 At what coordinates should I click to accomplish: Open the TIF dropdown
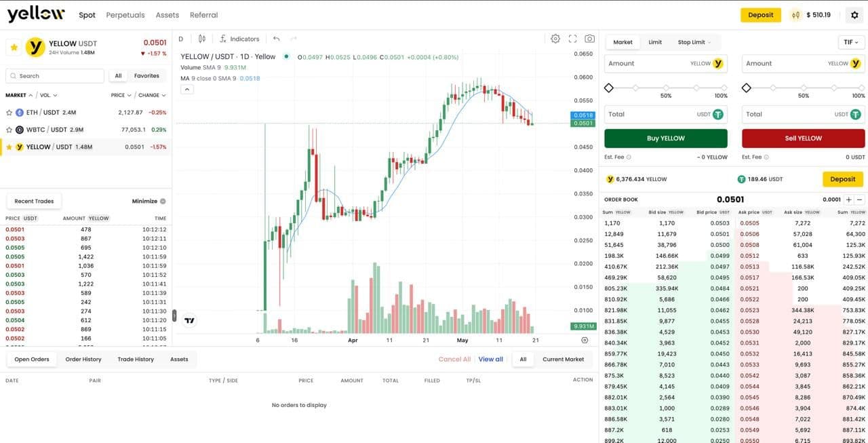coord(851,42)
